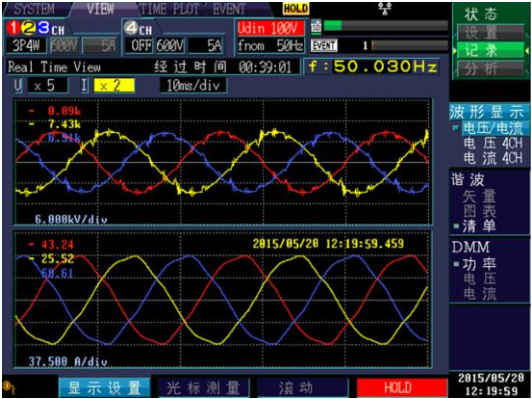Select 电压/电流 waveform display option
The height and width of the screenshot is (399, 532).
pos(493,128)
